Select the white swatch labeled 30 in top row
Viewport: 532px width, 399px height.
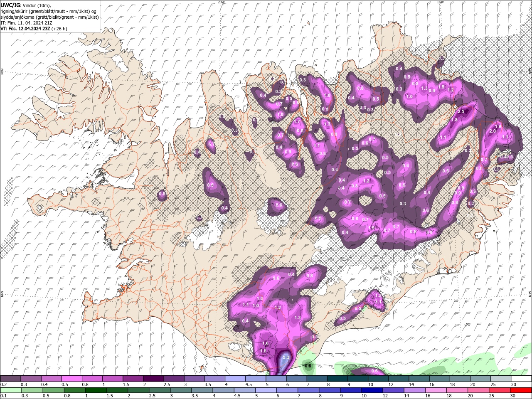coord(521,379)
